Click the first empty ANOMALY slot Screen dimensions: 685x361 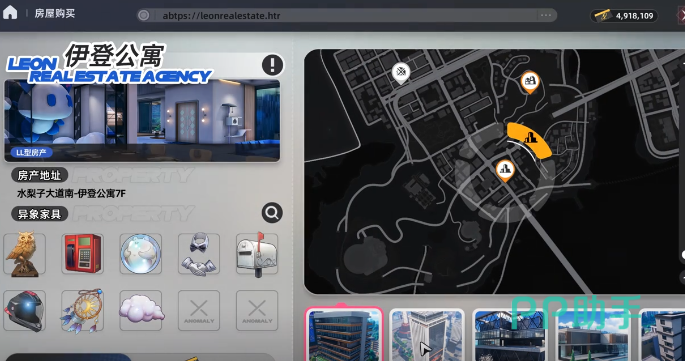(199, 311)
